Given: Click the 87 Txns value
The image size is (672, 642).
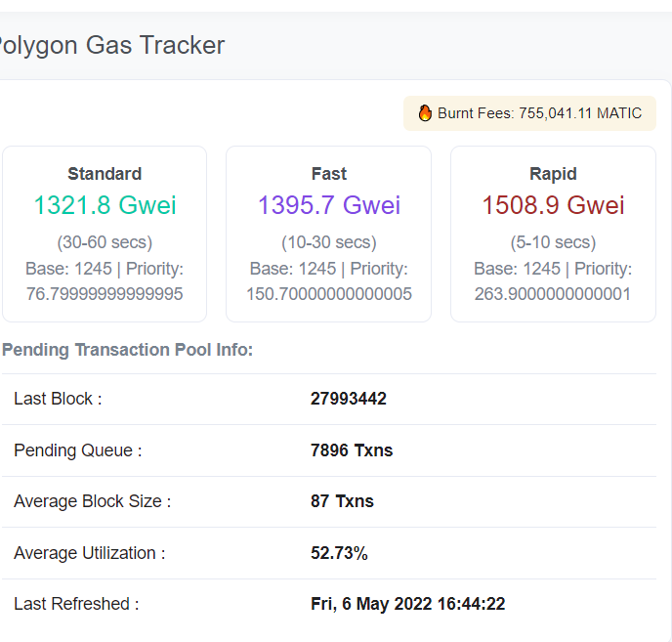Looking at the screenshot, I should coord(342,501).
